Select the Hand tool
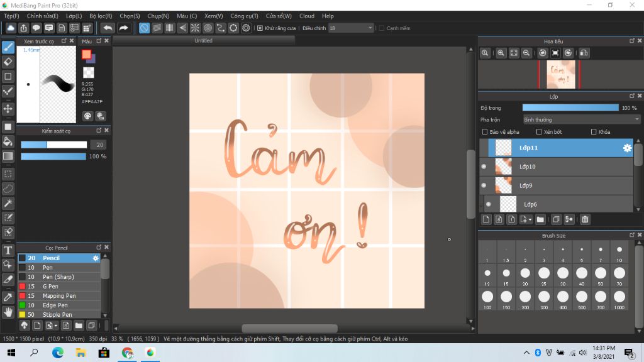 tap(8, 312)
